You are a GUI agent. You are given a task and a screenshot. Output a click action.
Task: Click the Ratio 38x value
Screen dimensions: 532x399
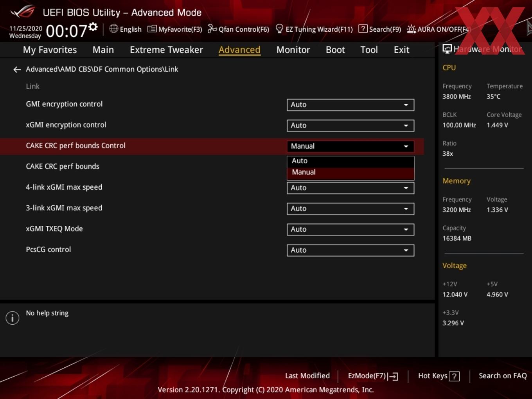[448, 154]
